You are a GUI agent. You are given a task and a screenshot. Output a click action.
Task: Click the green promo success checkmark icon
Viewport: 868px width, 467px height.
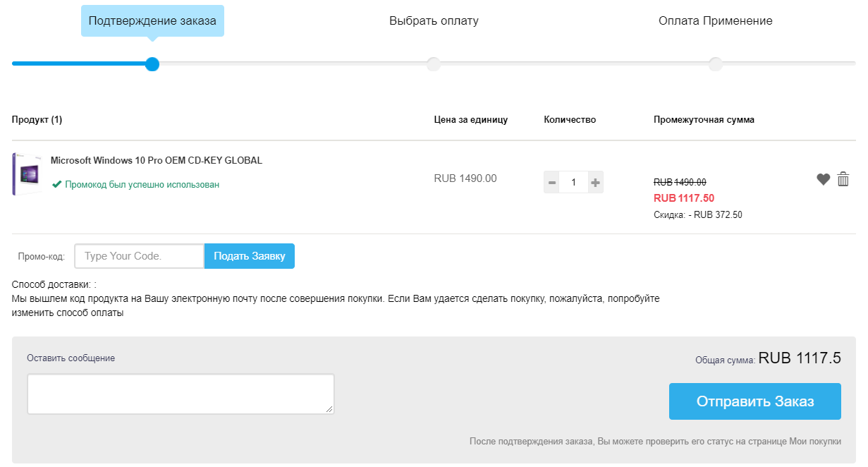click(57, 184)
